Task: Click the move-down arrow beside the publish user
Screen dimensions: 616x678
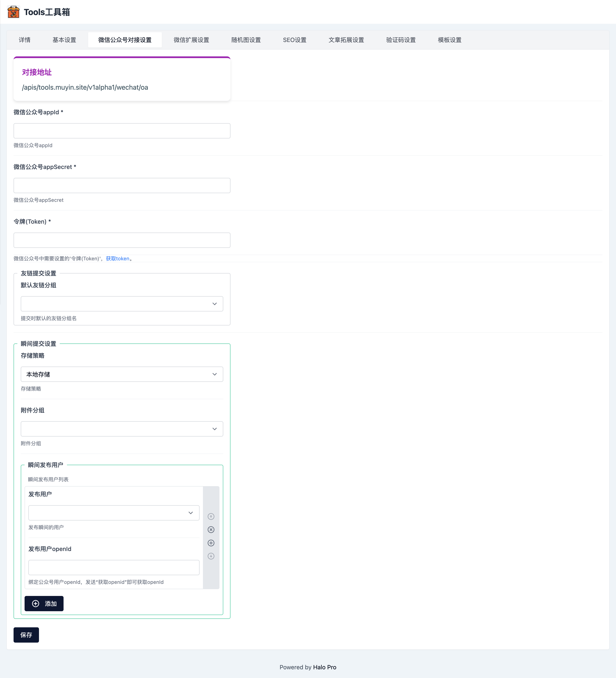Action: 211,556
